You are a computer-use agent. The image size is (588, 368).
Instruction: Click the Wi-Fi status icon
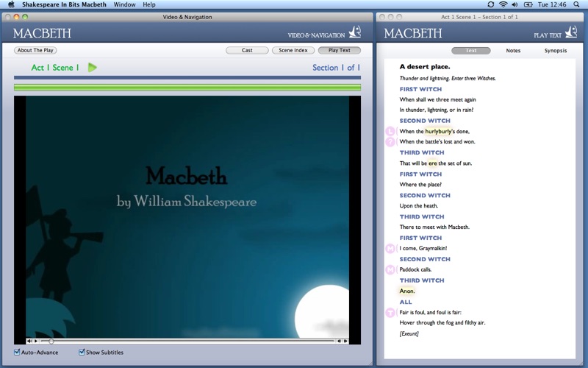tap(503, 4)
